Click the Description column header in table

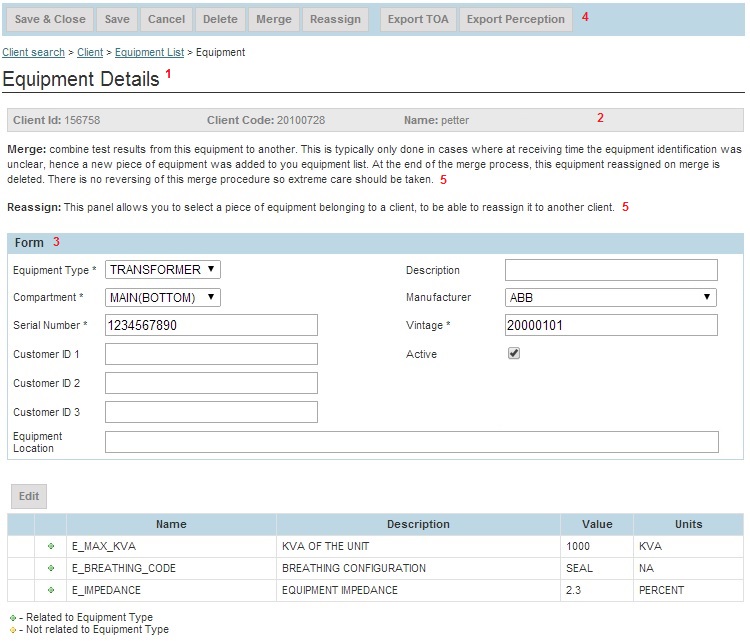(418, 524)
